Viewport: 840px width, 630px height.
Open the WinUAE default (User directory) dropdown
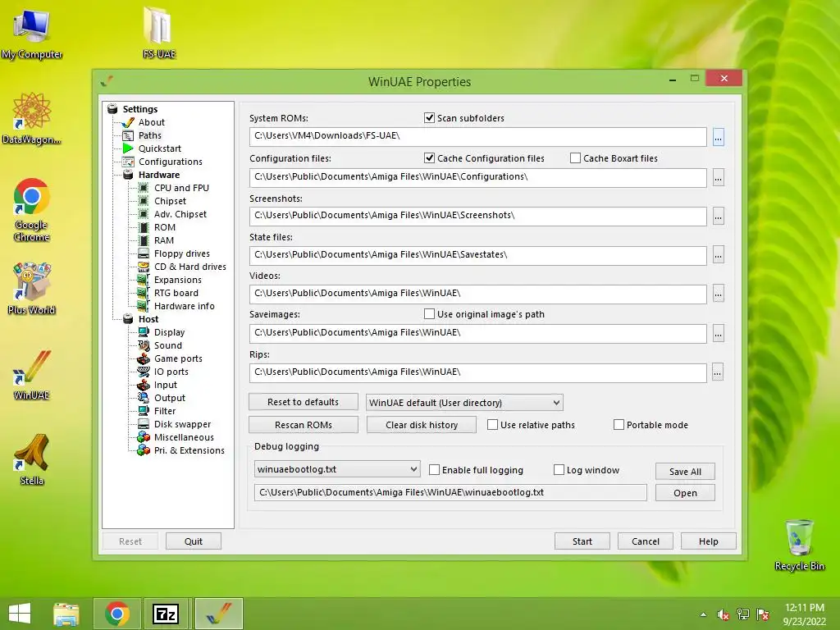[464, 403]
